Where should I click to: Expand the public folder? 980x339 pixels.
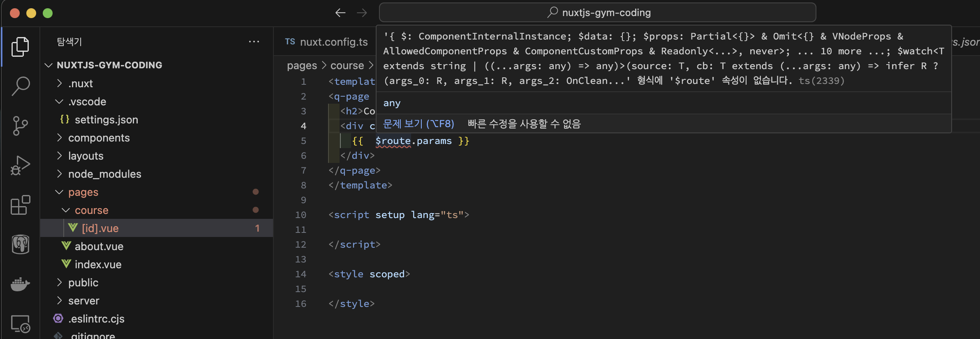click(x=60, y=282)
